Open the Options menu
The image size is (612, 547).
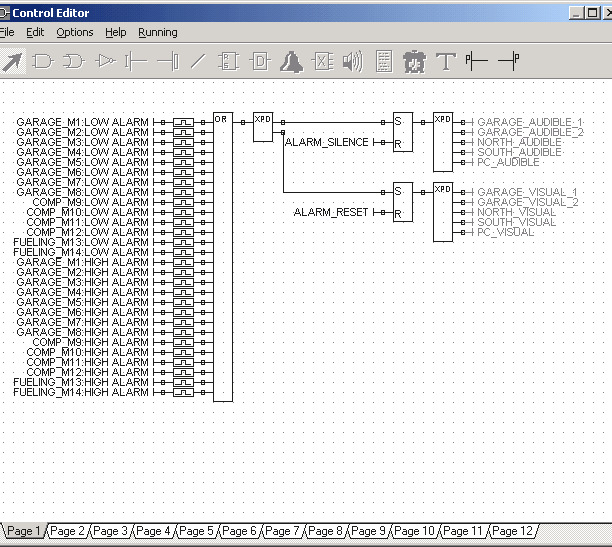[75, 32]
